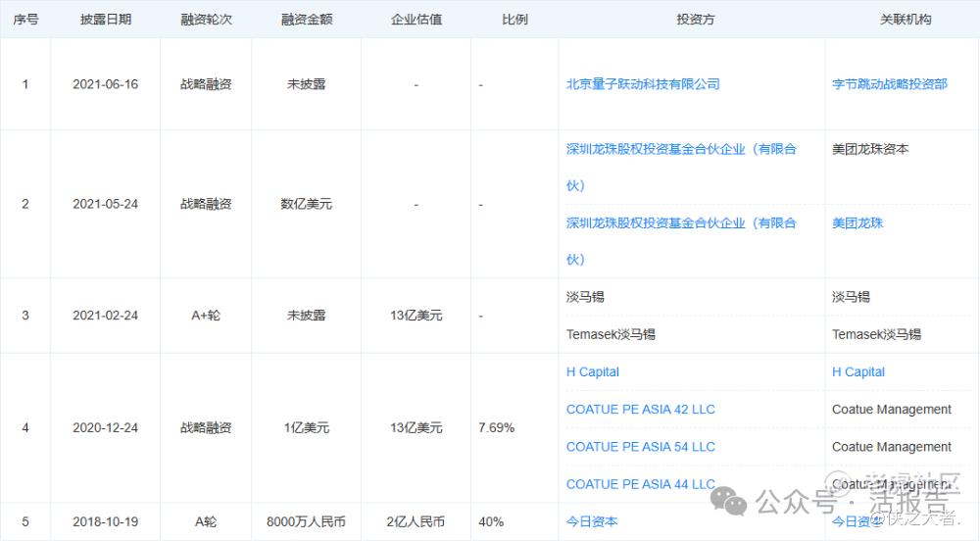
Task: Select 未披露 amount in the 2021-02-24 row
Action: click(x=306, y=316)
